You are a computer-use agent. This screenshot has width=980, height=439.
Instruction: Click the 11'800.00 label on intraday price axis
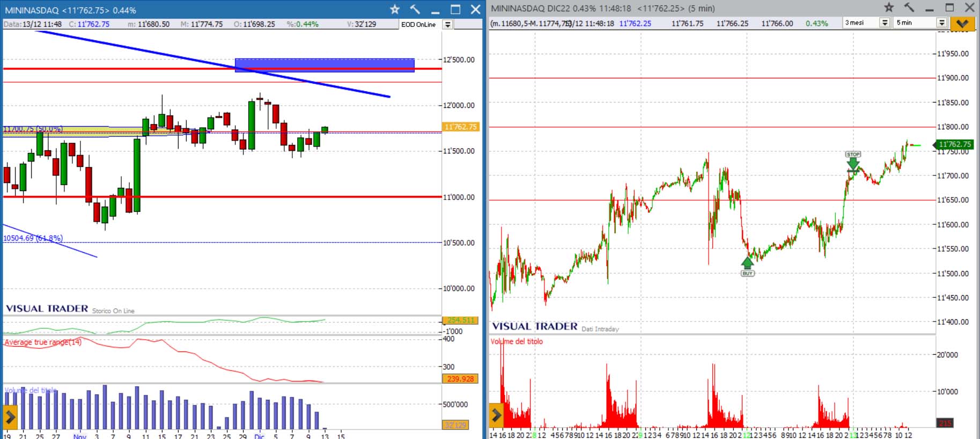[953, 127]
